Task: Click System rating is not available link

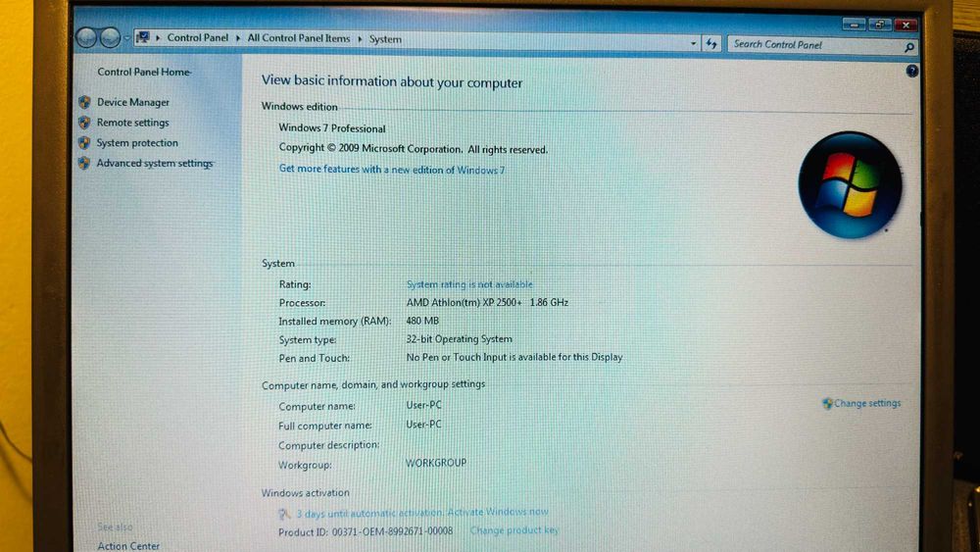Action: point(469,284)
